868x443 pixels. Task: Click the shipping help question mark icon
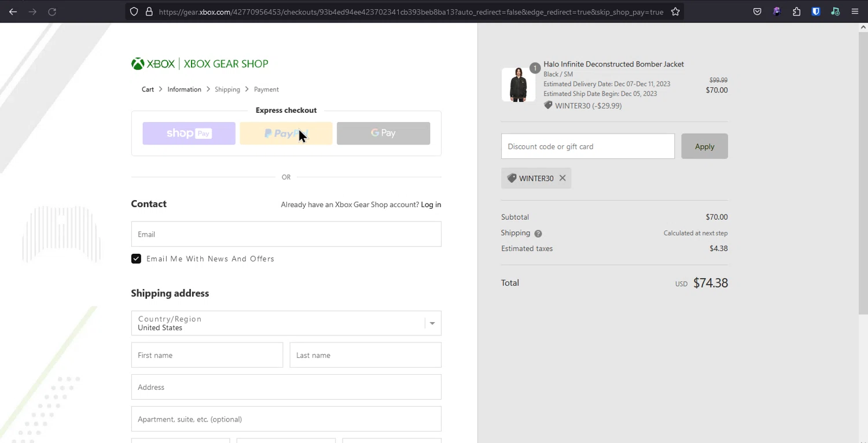point(538,234)
